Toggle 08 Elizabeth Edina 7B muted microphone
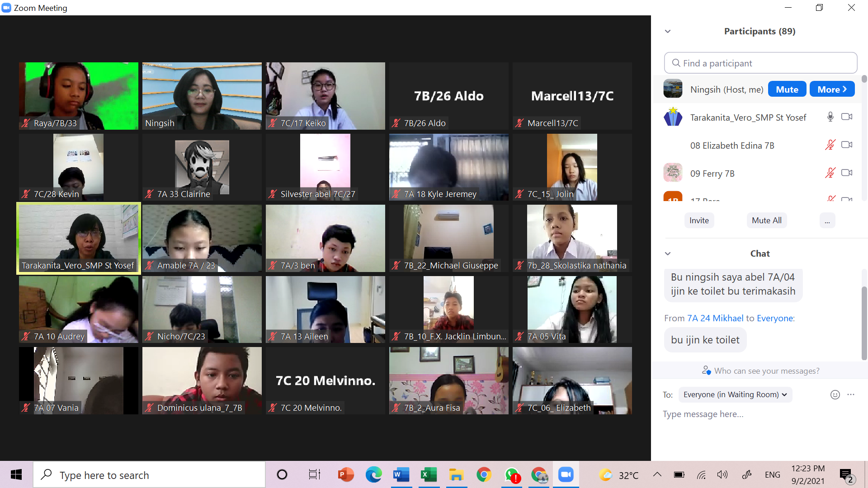This screenshot has width=868, height=488. 830,145
